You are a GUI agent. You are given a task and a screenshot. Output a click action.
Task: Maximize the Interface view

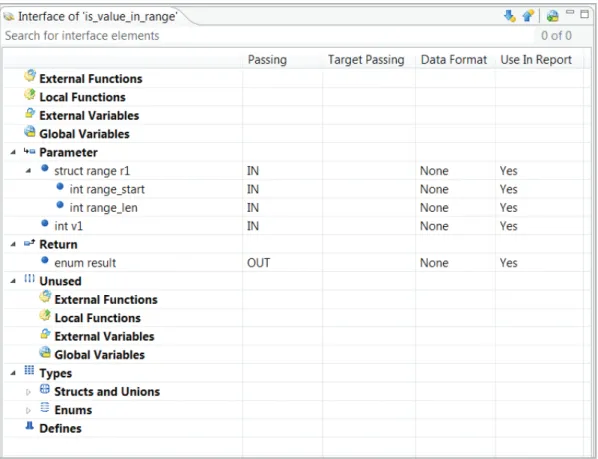point(584,14)
